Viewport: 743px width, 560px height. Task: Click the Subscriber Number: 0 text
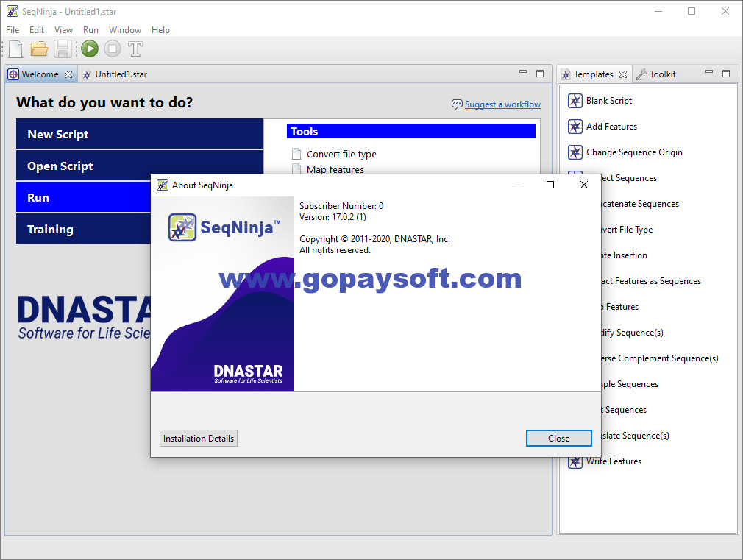(x=341, y=206)
